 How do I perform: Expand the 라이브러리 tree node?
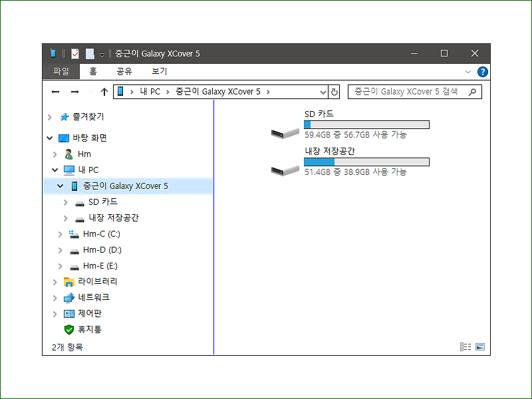55,282
